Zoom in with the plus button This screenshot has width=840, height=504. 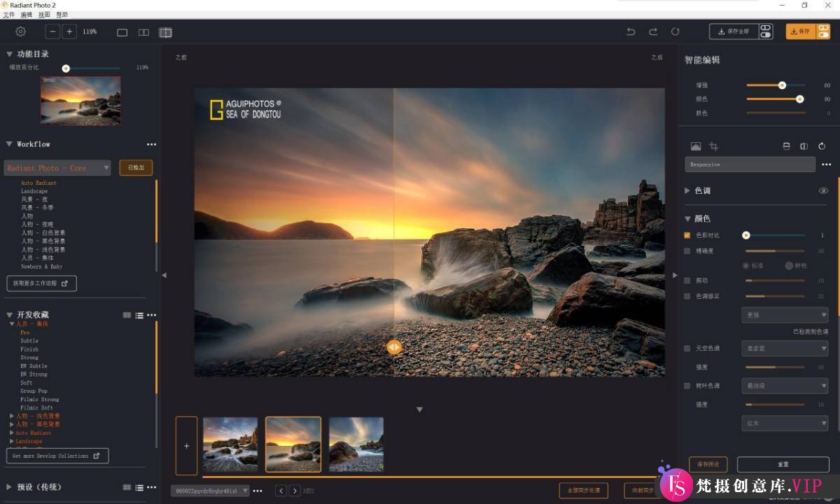click(x=69, y=31)
